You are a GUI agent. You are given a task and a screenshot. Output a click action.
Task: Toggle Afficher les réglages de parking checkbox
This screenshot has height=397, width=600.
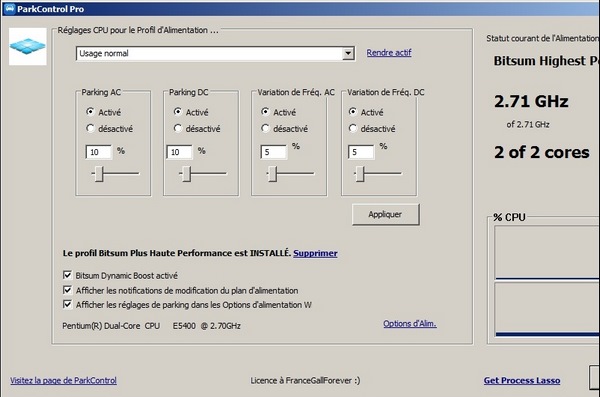pos(67,305)
